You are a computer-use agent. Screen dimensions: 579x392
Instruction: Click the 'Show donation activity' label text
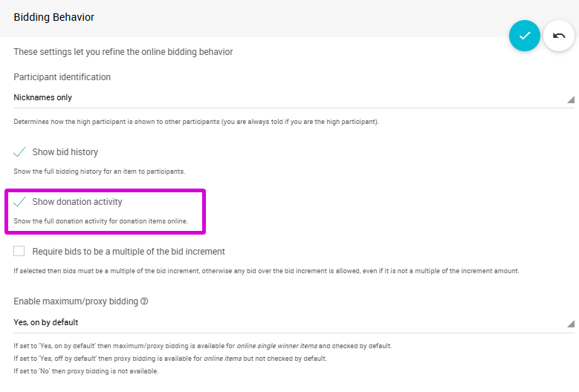click(x=77, y=202)
